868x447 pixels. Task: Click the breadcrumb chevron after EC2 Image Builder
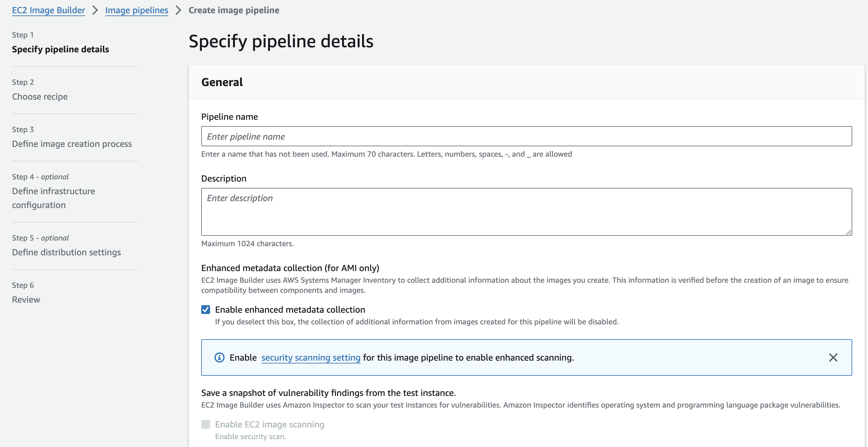pyautogui.click(x=95, y=10)
